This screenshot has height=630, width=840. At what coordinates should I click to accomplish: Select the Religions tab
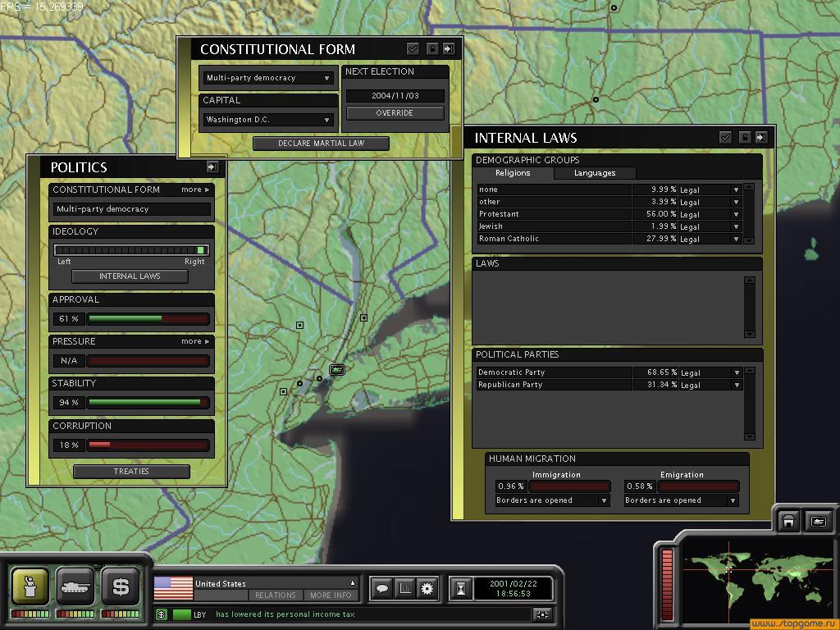click(513, 173)
